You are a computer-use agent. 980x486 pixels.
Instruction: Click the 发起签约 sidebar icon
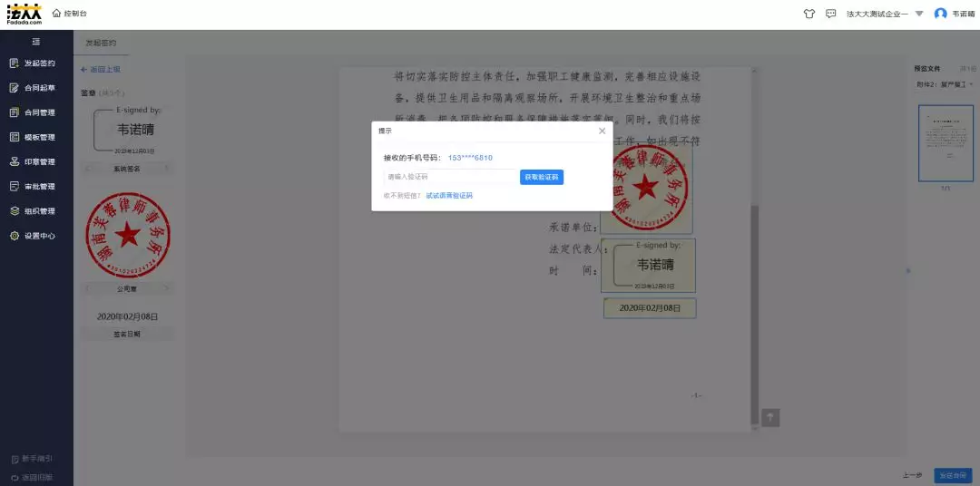pyautogui.click(x=15, y=63)
